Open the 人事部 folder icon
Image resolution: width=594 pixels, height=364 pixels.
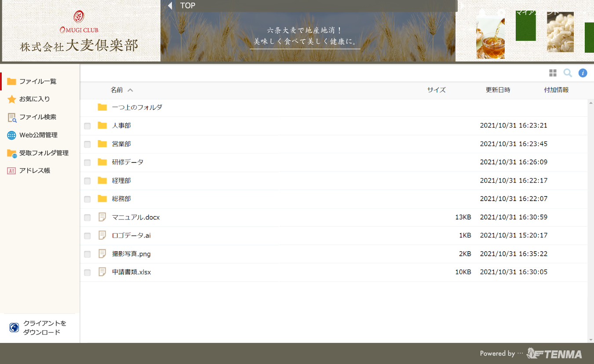[x=102, y=126]
